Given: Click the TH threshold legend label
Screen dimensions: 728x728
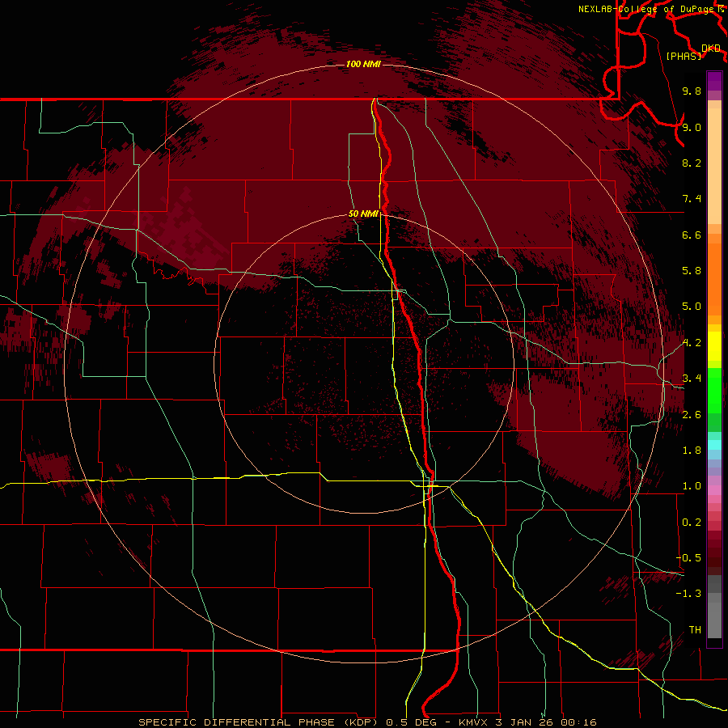Looking at the screenshot, I should pos(695,630).
